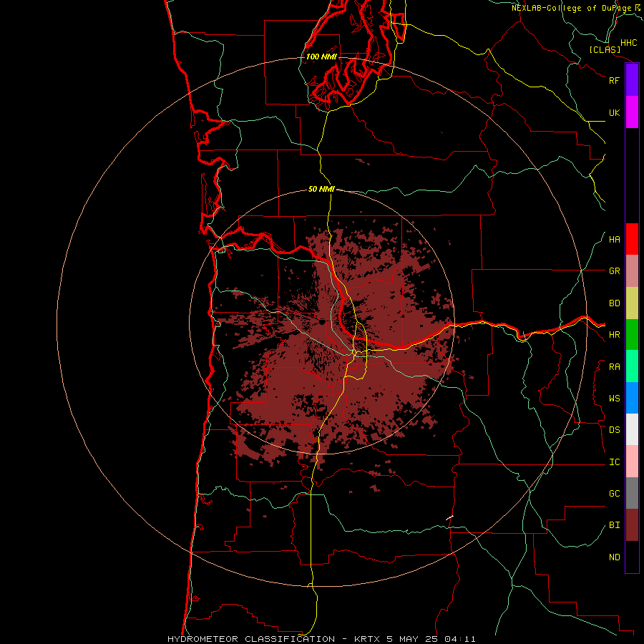Click the BD legend label
This screenshot has height=644, width=644.
tap(614, 303)
